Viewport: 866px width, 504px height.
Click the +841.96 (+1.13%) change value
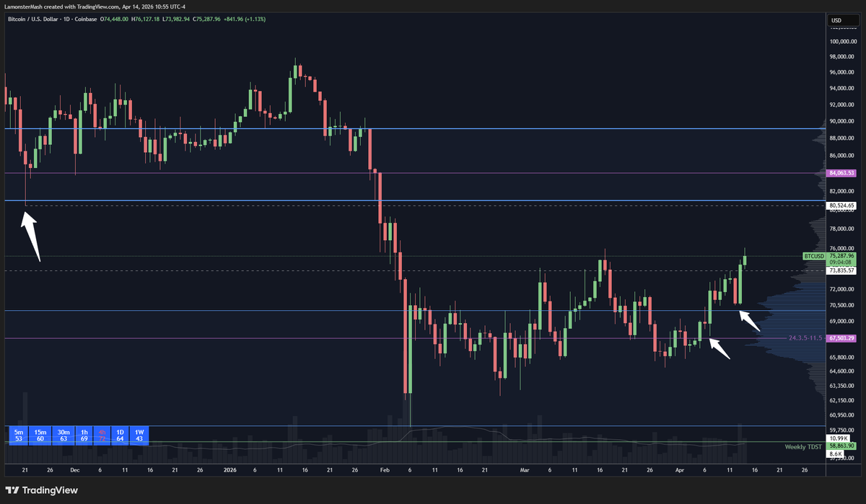pyautogui.click(x=245, y=19)
